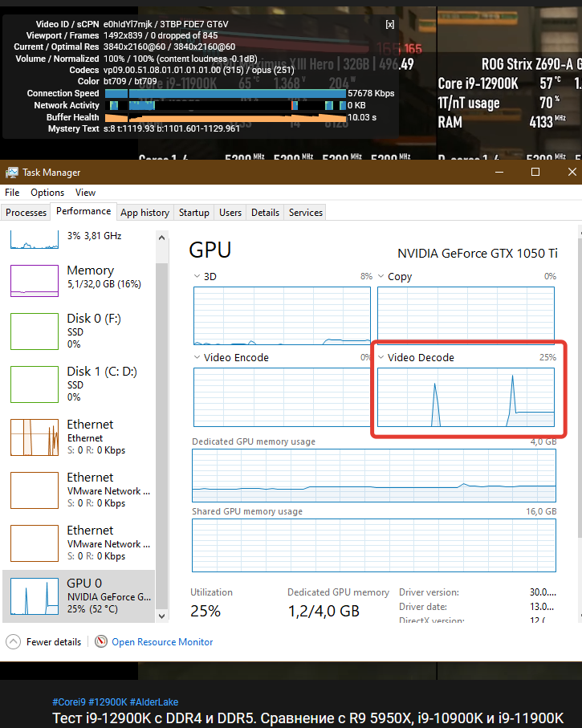The width and height of the screenshot is (582, 728).
Task: Select first Ethernet graph thumbnail
Action: (35, 437)
